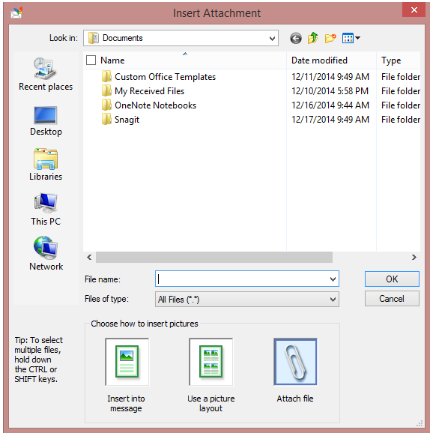Click File folder type in OneNote Notebooks row

401,105
